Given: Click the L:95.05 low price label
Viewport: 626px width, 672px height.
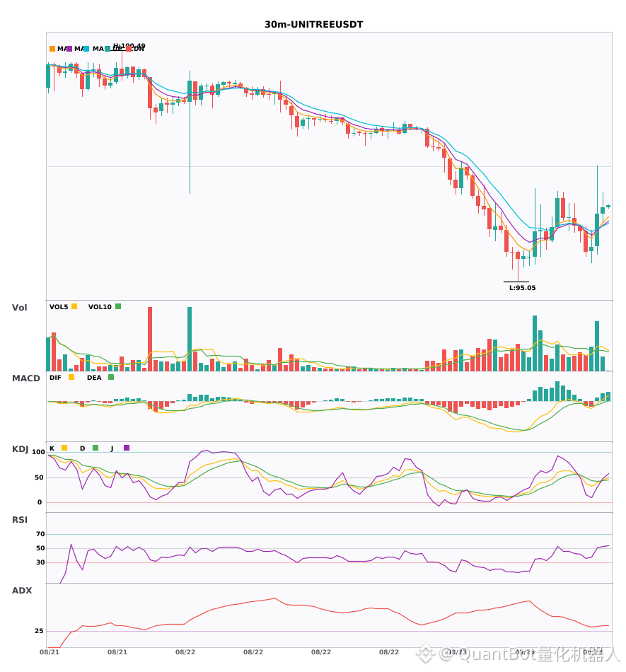Looking at the screenshot, I should [x=522, y=288].
